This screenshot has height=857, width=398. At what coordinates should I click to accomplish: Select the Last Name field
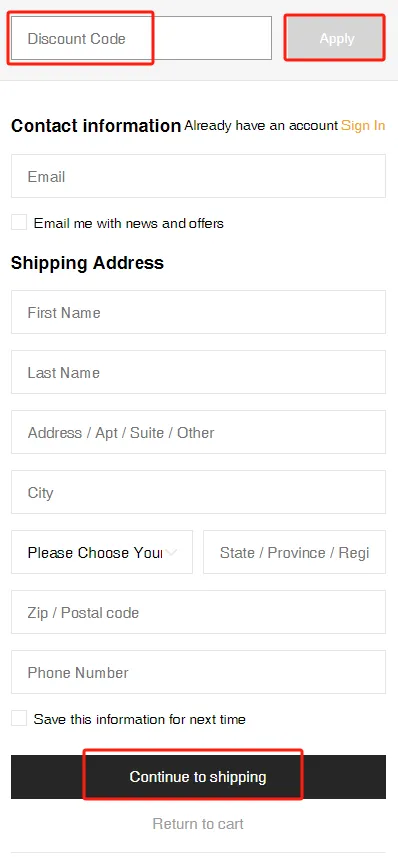point(198,372)
